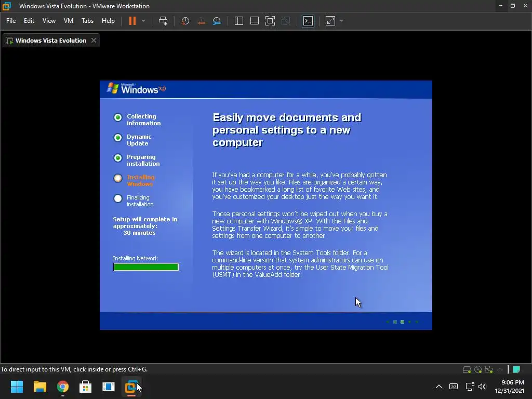This screenshot has height=399, width=532.
Task: Click the greyed-out USB device status icon
Action: pyautogui.click(x=500, y=369)
